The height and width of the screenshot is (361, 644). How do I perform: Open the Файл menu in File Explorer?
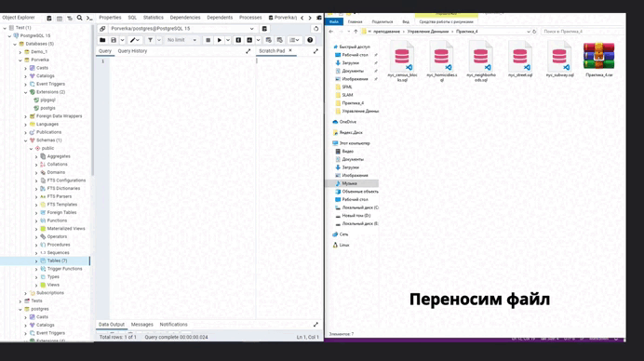[334, 21]
